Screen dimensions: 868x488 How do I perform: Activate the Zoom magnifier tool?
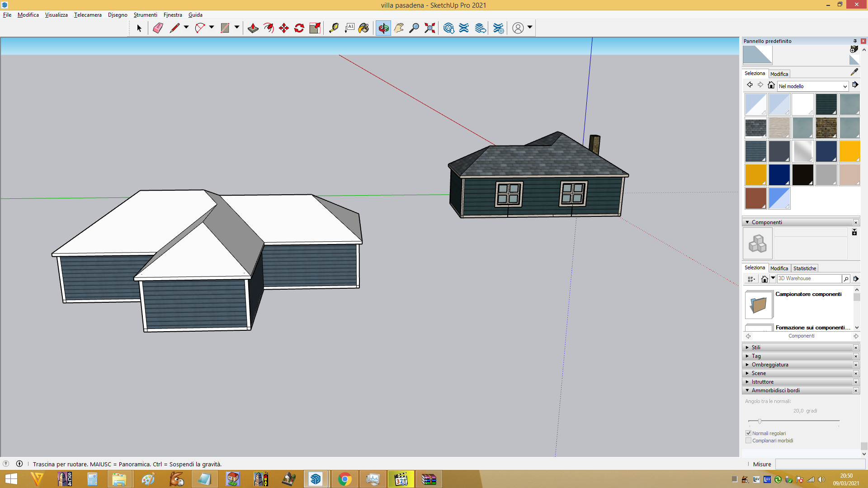414,28
